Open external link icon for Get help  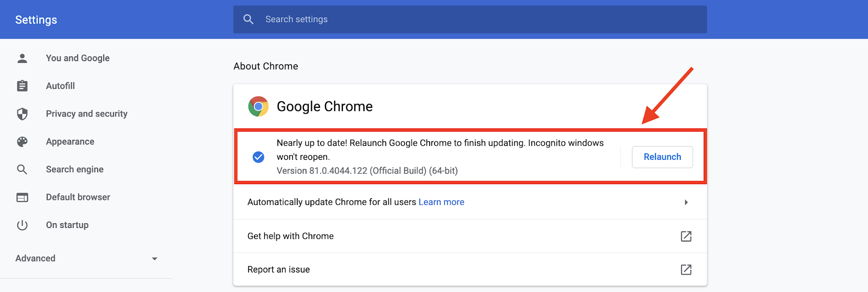point(686,236)
